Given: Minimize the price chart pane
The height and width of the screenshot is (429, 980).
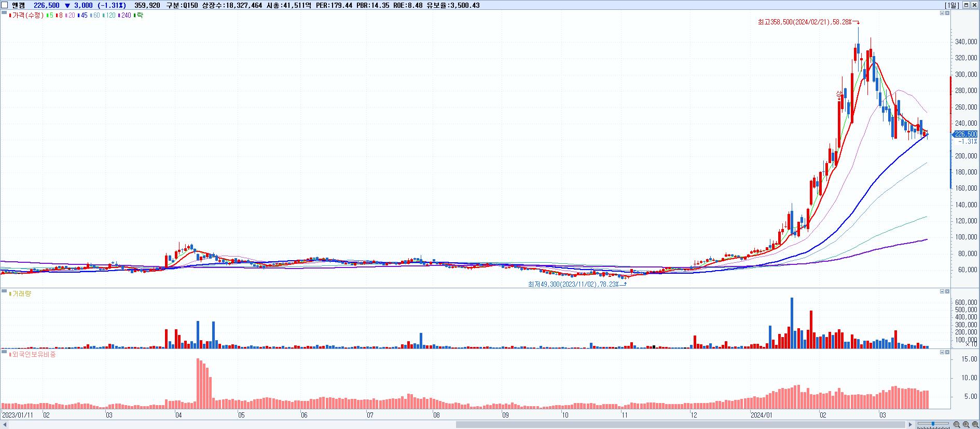Looking at the screenshot, I should pyautogui.click(x=942, y=13).
